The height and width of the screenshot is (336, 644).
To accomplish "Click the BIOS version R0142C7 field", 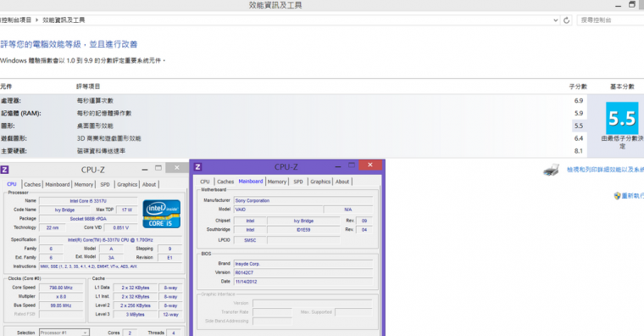I will pos(303,272).
